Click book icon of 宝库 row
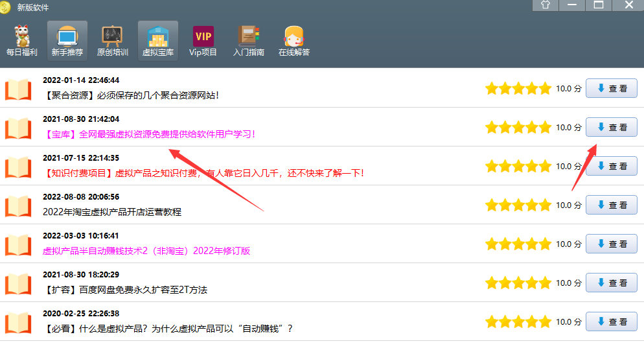Viewport: 644px width, 350px height. coord(18,128)
